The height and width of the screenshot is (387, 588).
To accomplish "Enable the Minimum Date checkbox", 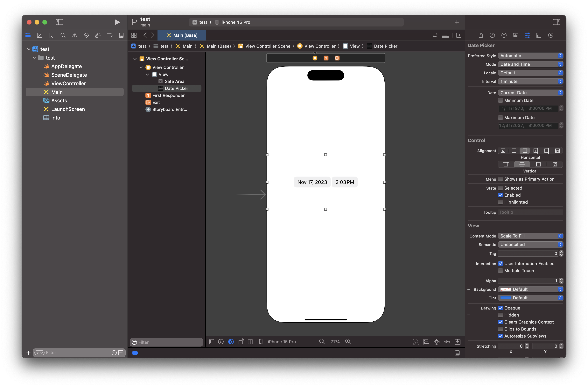I will click(x=500, y=100).
